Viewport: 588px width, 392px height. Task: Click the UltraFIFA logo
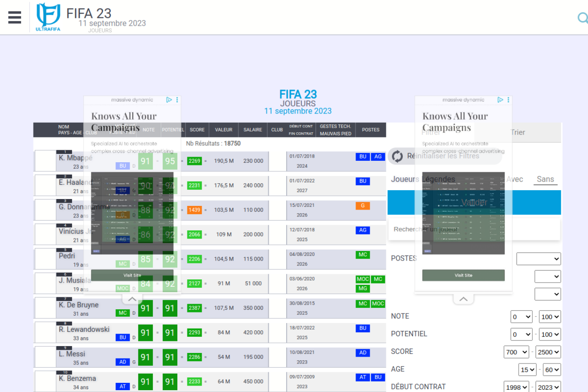[x=48, y=17]
